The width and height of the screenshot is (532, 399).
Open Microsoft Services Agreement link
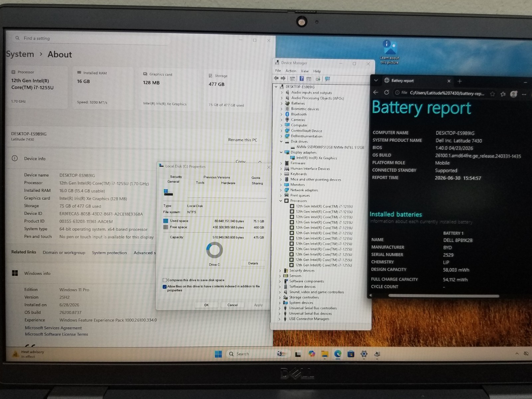pos(53,328)
